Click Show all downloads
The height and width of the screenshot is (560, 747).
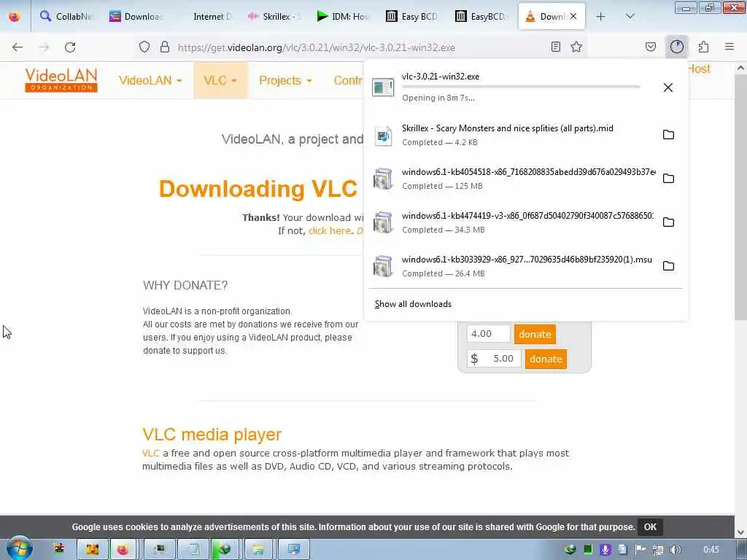tap(413, 304)
